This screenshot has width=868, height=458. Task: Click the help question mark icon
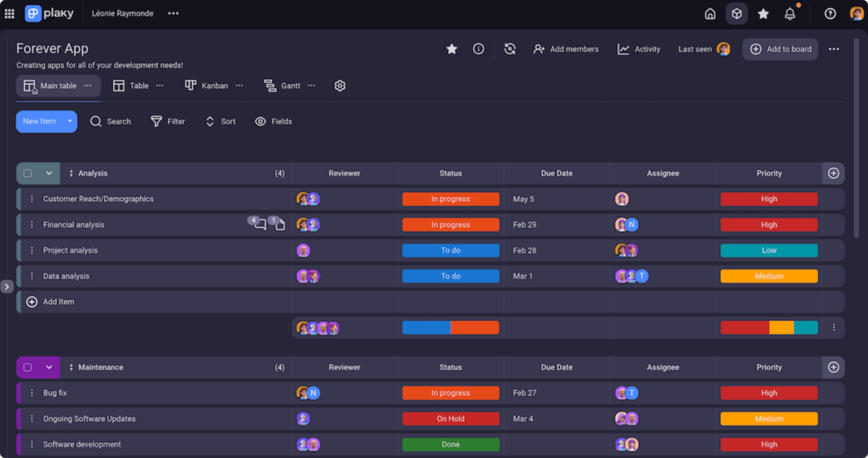point(830,14)
